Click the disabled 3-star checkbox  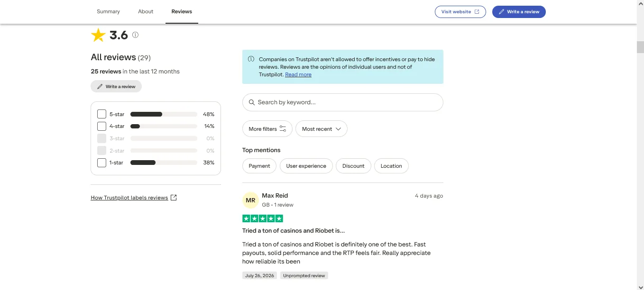(x=101, y=138)
